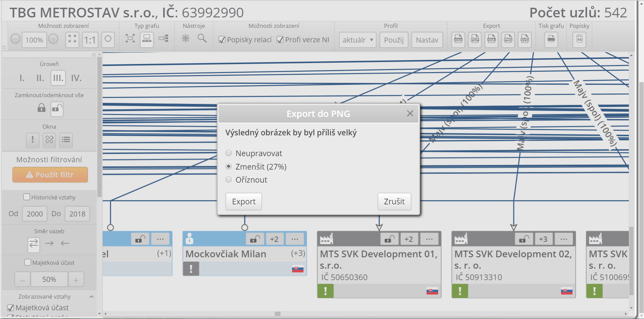This screenshot has width=644, height=319.
Task: Select the horizontal tree graph type icon
Action: click(x=163, y=39)
